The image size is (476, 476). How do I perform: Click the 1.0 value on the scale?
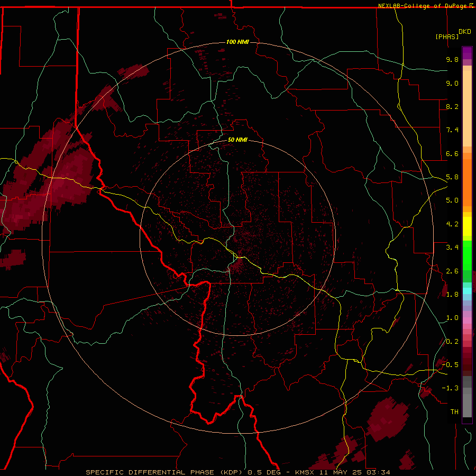[x=452, y=318]
